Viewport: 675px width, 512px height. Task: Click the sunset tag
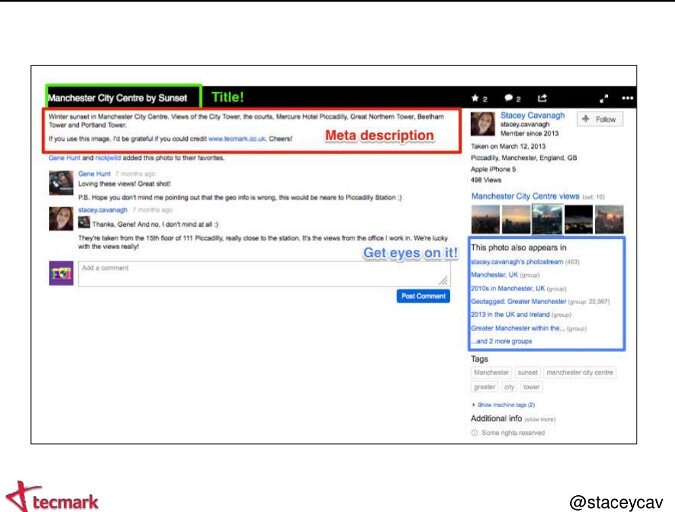click(x=527, y=372)
